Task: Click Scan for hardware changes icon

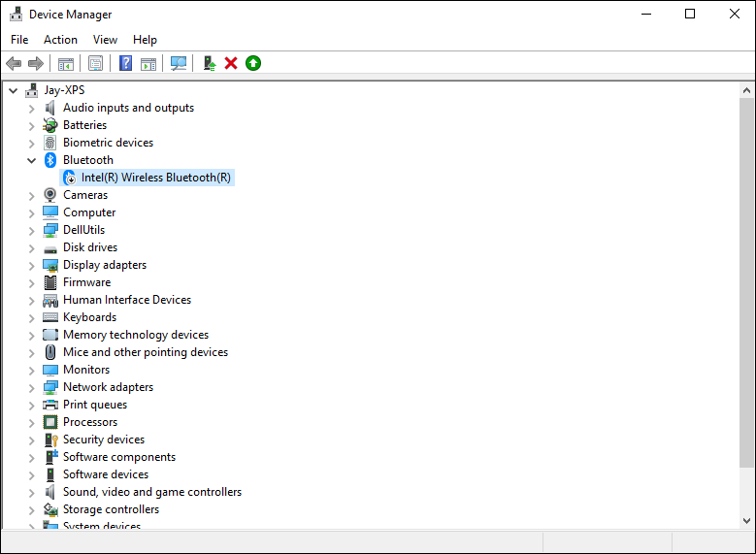Action: click(179, 63)
